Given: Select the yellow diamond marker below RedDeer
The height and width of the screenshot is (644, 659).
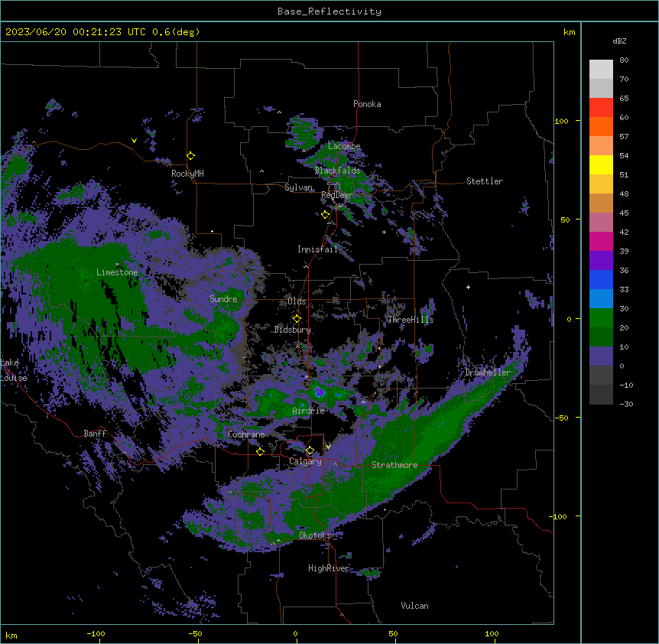Looking at the screenshot, I should [325, 215].
